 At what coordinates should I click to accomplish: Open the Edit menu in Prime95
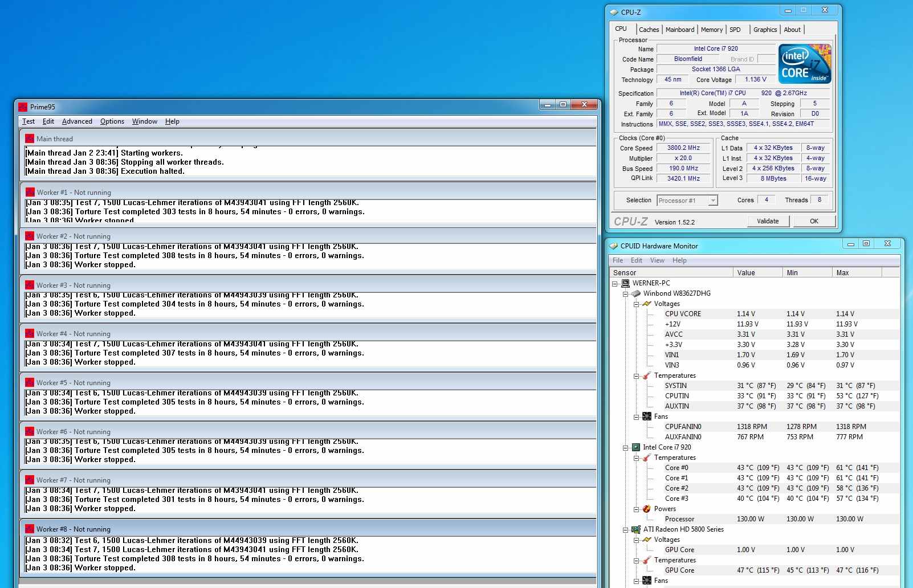tap(48, 121)
